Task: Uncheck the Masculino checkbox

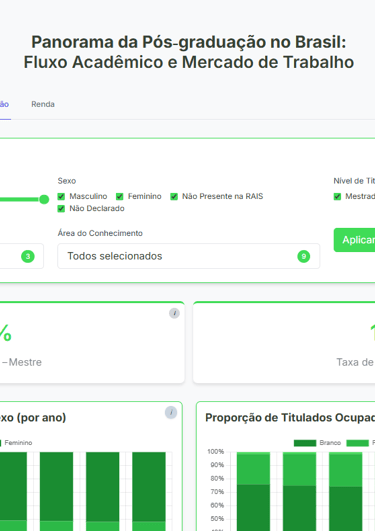Action: (x=61, y=196)
